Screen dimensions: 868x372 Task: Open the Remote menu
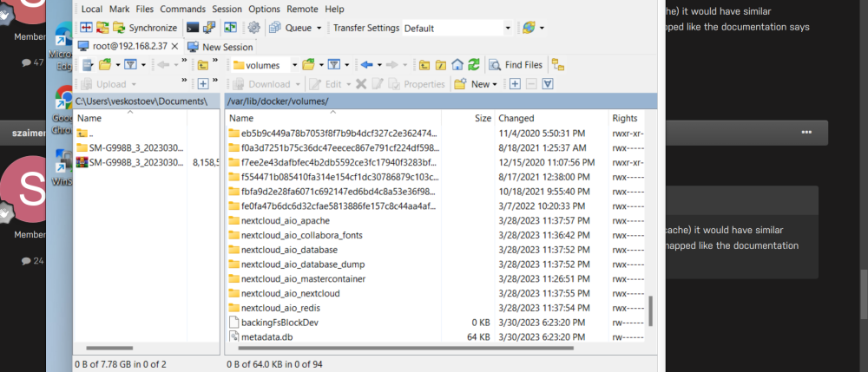(302, 9)
